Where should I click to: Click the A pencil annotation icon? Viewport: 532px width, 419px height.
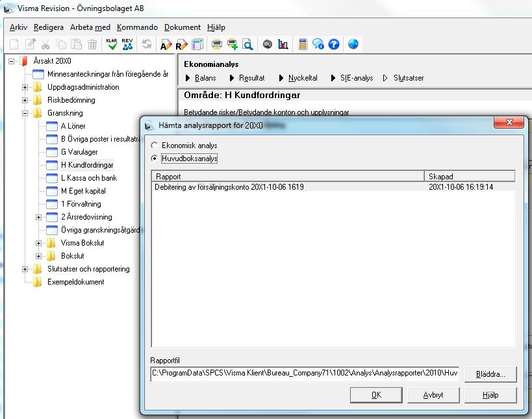point(166,44)
